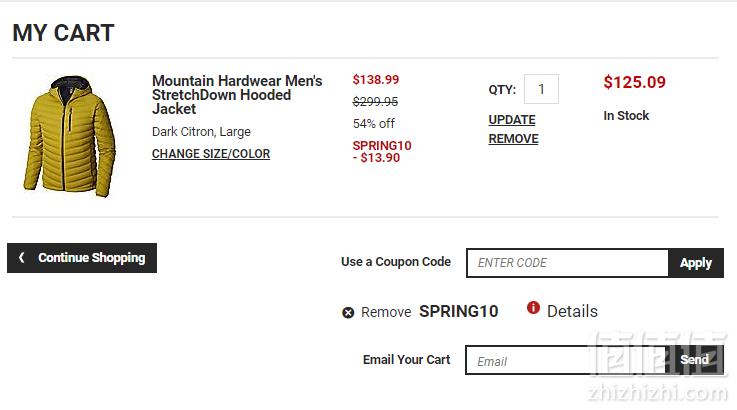Open the coupon Details link

click(572, 311)
